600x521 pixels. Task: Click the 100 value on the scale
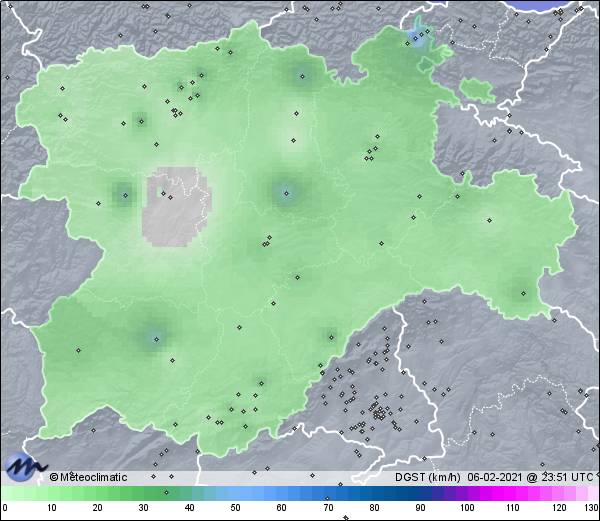(x=467, y=508)
